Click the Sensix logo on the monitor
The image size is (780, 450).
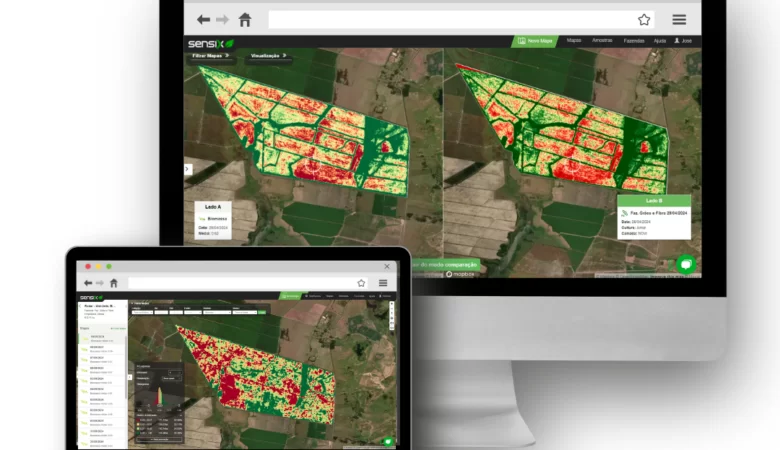pyautogui.click(x=211, y=43)
